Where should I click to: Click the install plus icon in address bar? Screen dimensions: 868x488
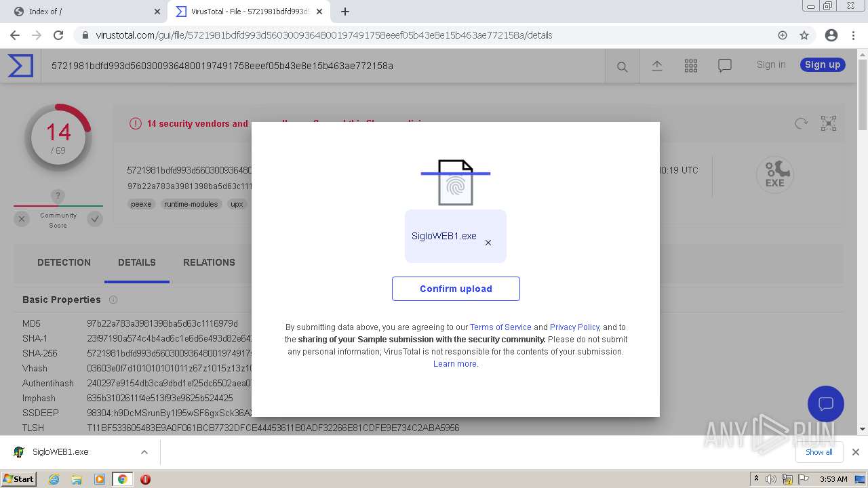coord(783,35)
